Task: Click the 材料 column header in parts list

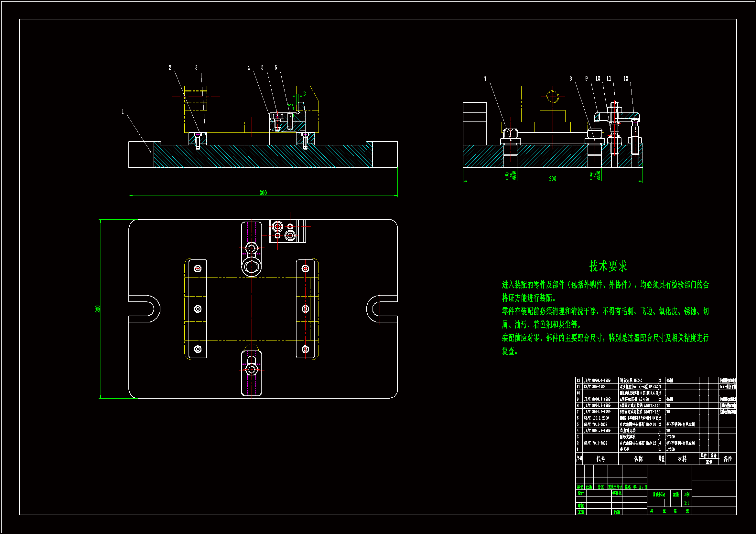Action: [682, 459]
